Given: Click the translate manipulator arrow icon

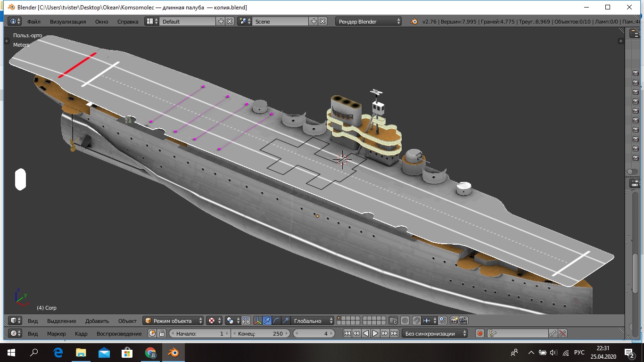Looking at the screenshot, I should point(267,321).
